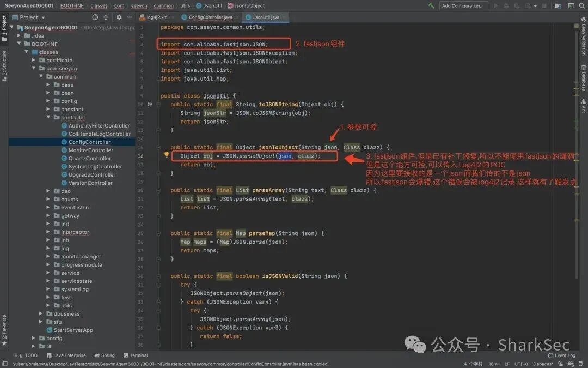Image resolution: width=588 pixels, height=368 pixels.
Task: Expand the dbusiness folder
Action: click(x=41, y=313)
